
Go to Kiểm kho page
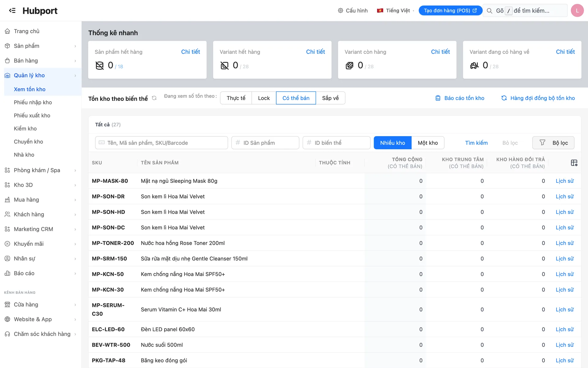click(25, 129)
